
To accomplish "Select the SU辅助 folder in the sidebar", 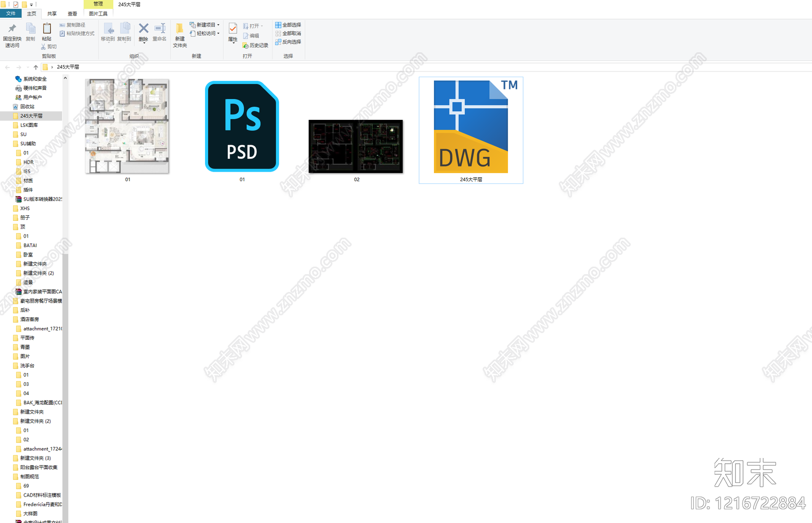I will coord(28,144).
